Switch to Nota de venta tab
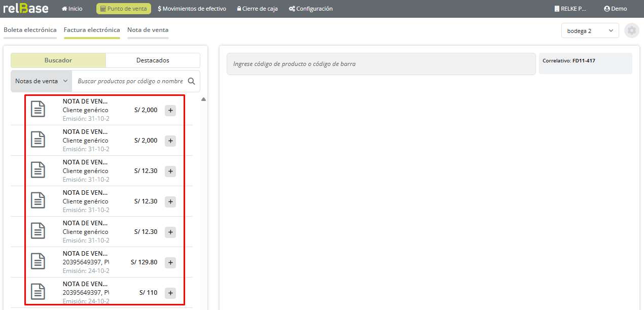 148,30
